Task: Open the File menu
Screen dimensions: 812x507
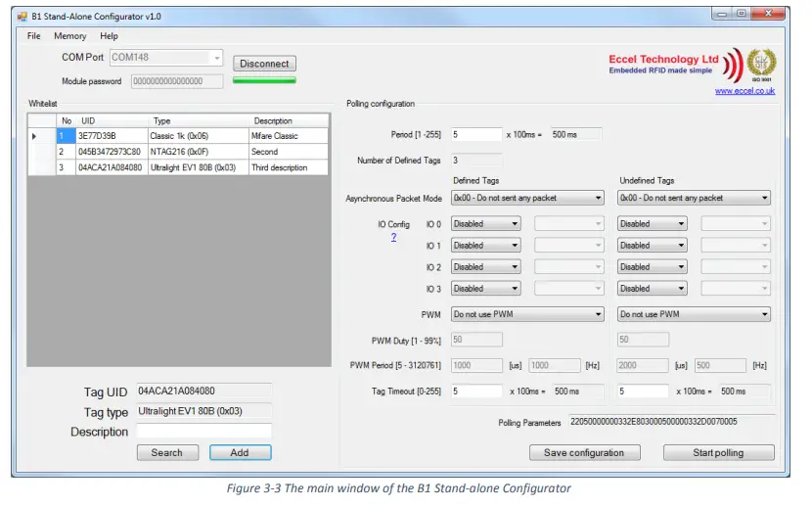Action: coord(34,36)
